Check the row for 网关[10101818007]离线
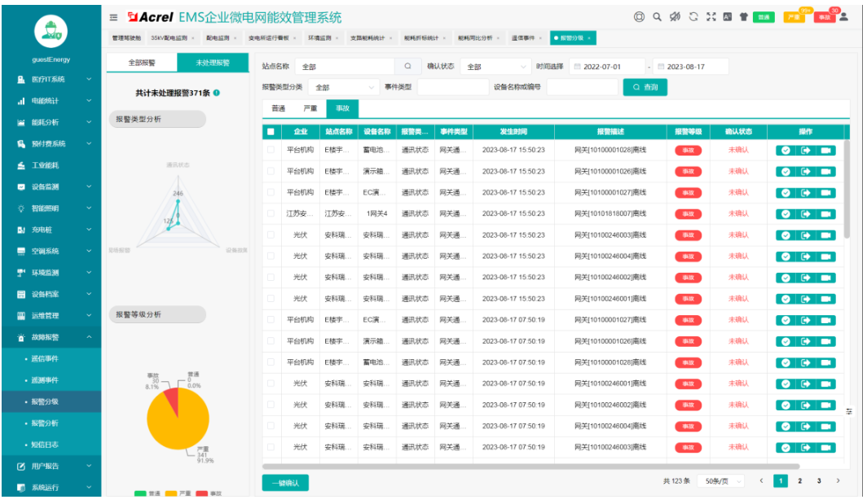This screenshot has width=867, height=504. click(271, 213)
